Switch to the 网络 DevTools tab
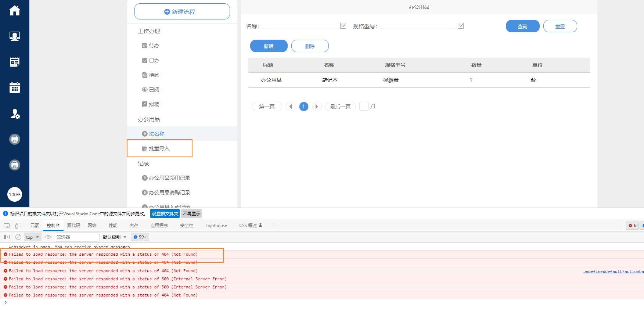This screenshot has height=320, width=644. [92, 226]
